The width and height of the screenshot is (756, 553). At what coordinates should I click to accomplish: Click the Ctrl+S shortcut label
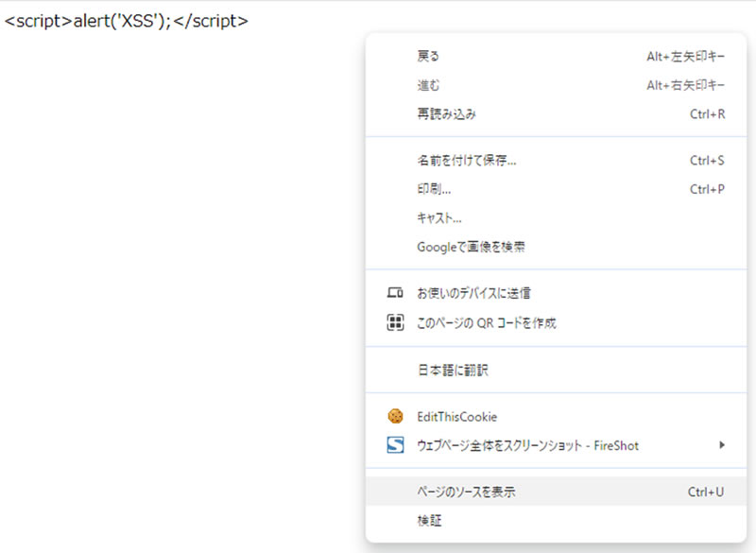(707, 161)
